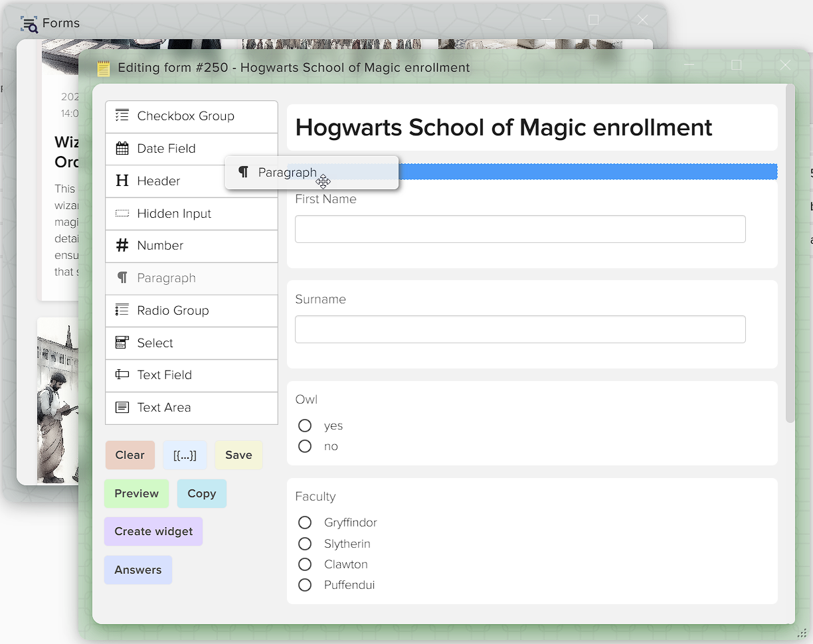Click the Header H icon
Image resolution: width=813 pixels, height=644 pixels.
click(122, 181)
